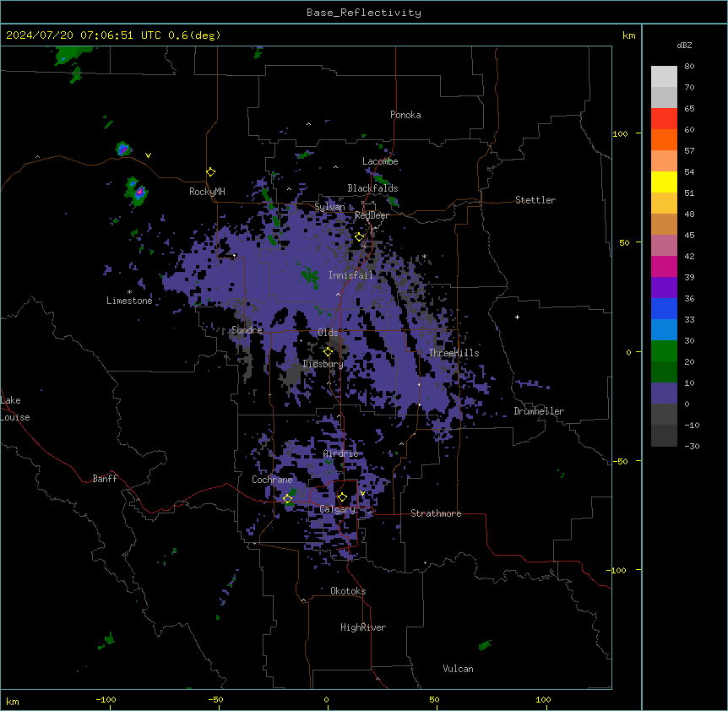Select the bright green 30-20 legend band

tap(664, 351)
